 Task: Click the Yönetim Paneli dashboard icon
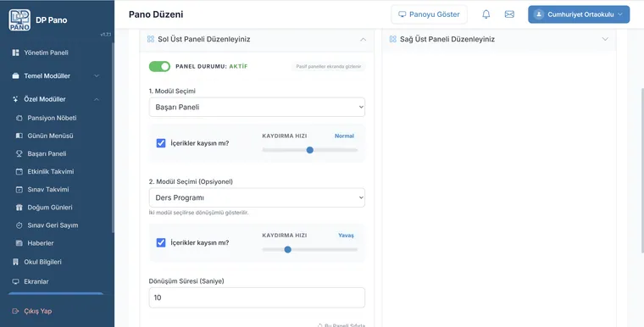click(15, 53)
